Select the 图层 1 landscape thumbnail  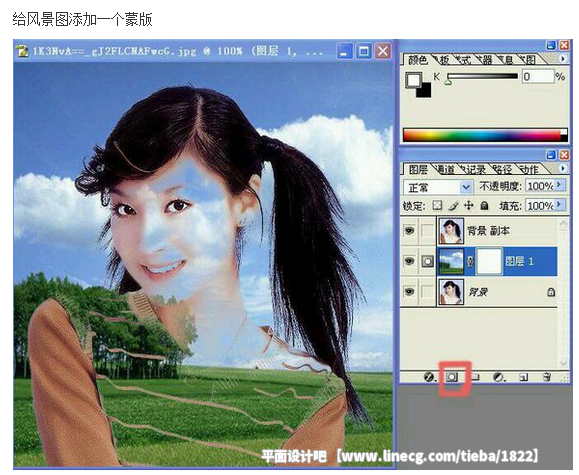(450, 262)
